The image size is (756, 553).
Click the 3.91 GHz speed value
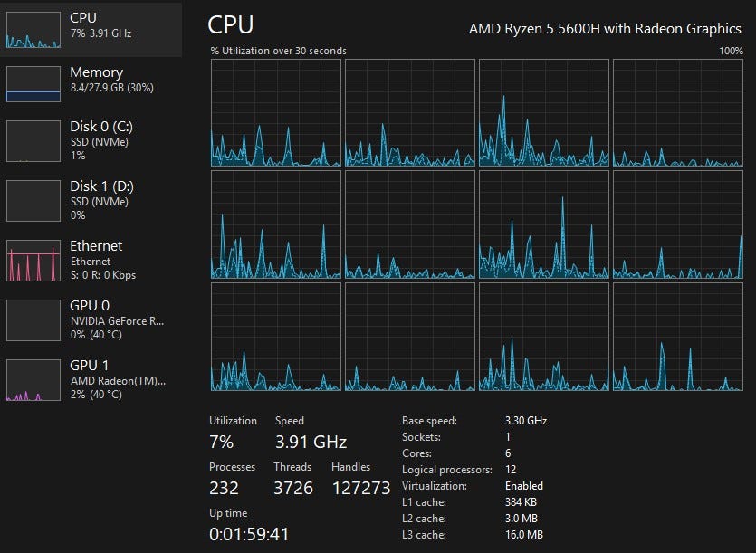tap(311, 443)
